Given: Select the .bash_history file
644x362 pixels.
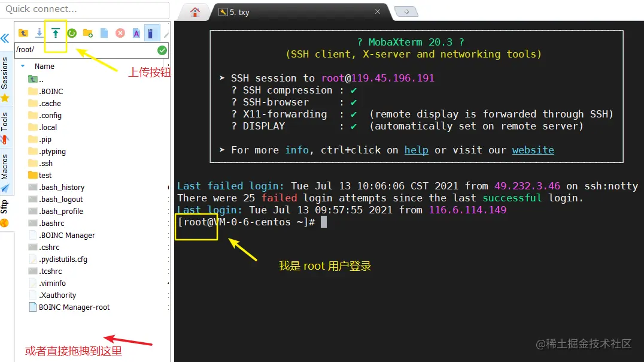Looking at the screenshot, I should click(x=56, y=187).
